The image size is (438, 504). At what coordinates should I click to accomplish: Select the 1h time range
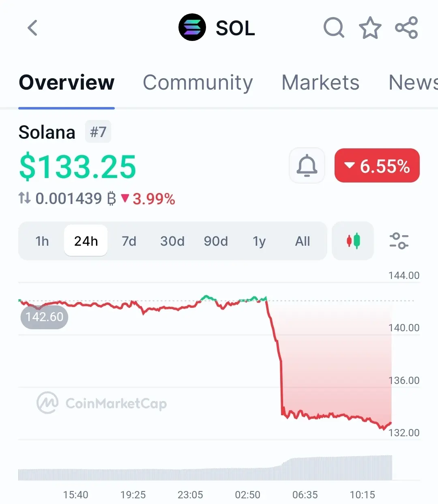click(42, 241)
